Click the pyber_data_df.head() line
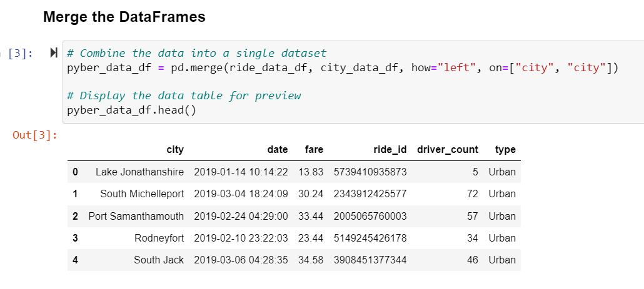Viewport: 644px width, 289px height. pos(132,110)
